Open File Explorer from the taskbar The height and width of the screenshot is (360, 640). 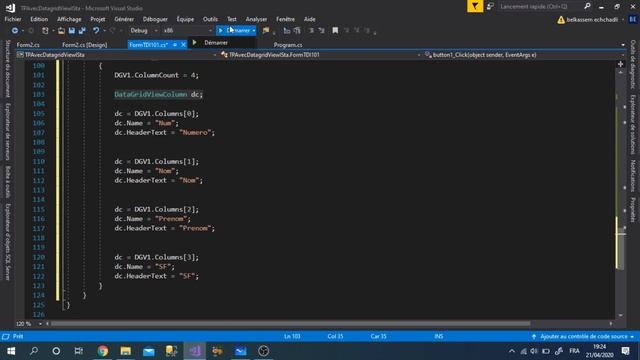click(x=125, y=351)
